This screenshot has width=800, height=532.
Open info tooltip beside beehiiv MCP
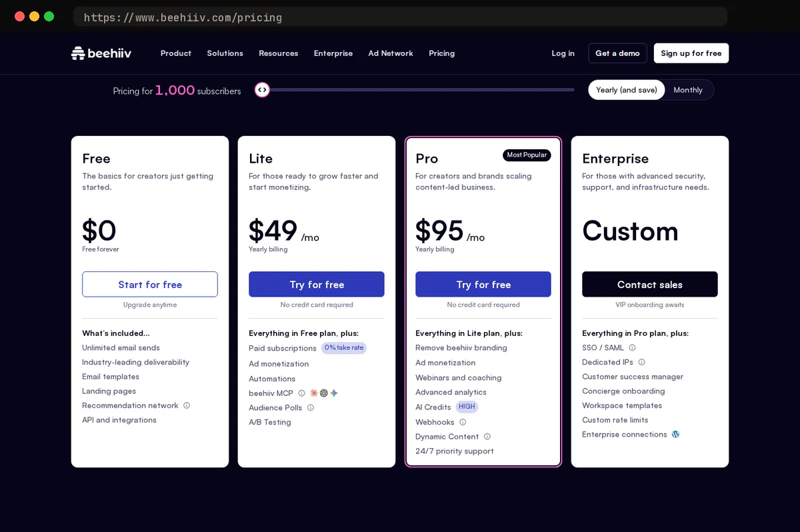301,393
